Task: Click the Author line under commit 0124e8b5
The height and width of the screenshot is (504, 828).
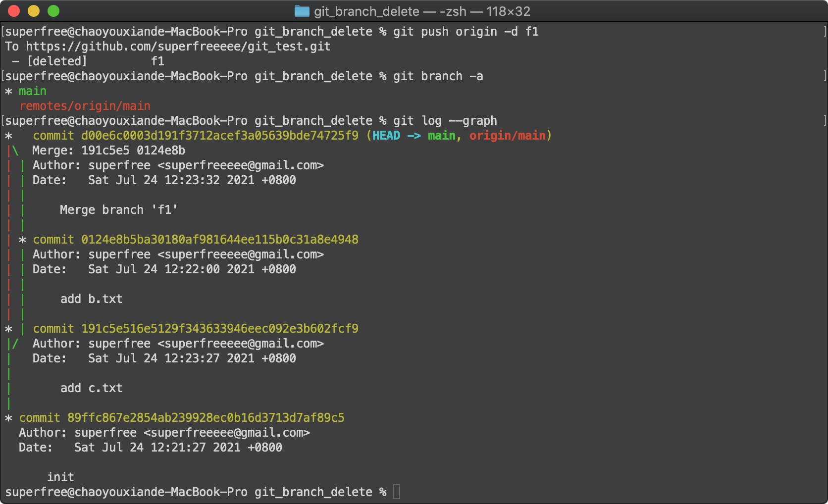Action: tap(178, 254)
